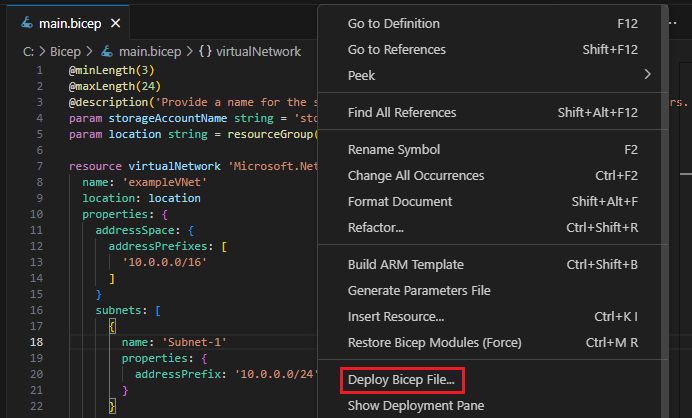Click Bicep folder breadcrumb
The width and height of the screenshot is (692, 418).
click(x=65, y=52)
